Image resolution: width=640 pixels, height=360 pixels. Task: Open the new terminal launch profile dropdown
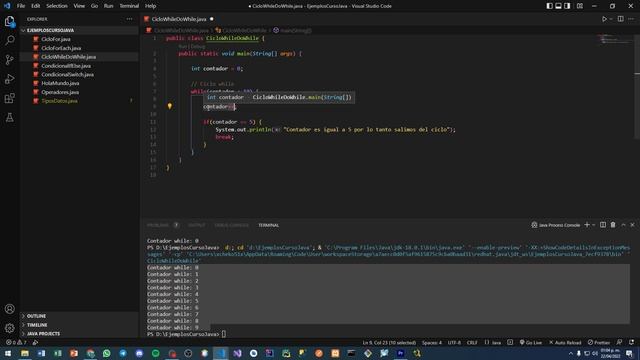tap(593, 225)
